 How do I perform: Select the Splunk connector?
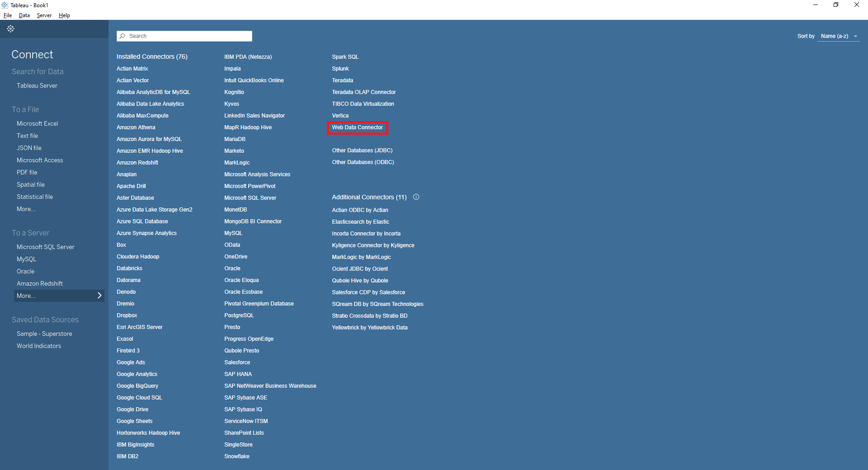point(340,69)
